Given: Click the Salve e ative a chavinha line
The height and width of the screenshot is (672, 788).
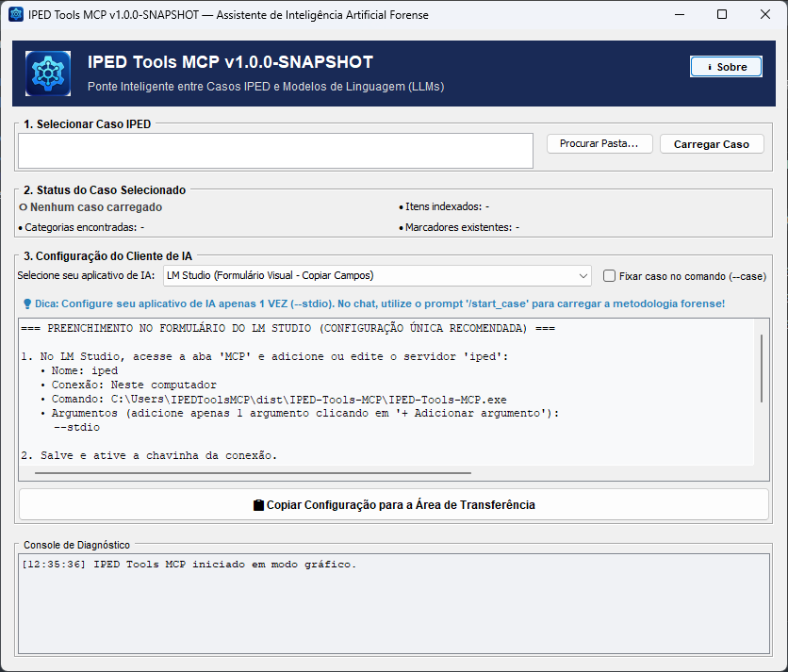Looking at the screenshot, I should tap(149, 455).
